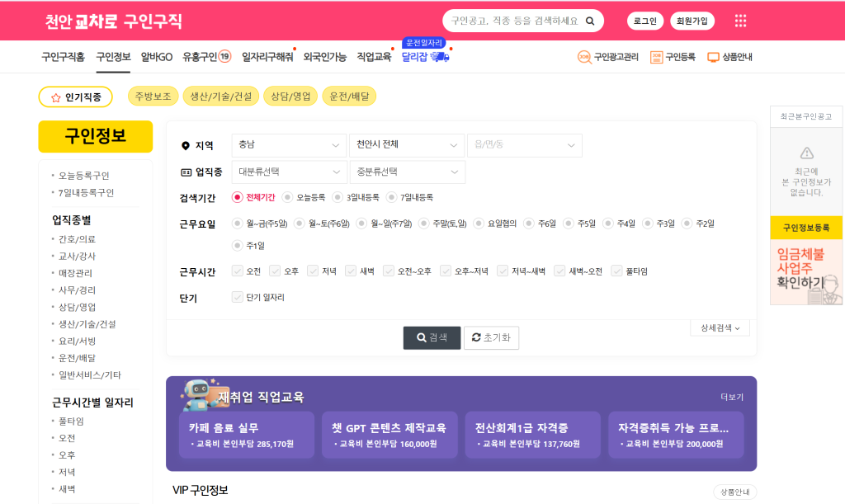Image resolution: width=845 pixels, height=504 pixels.
Task: Open the 일자리구해줘 tab
Action: tap(267, 57)
